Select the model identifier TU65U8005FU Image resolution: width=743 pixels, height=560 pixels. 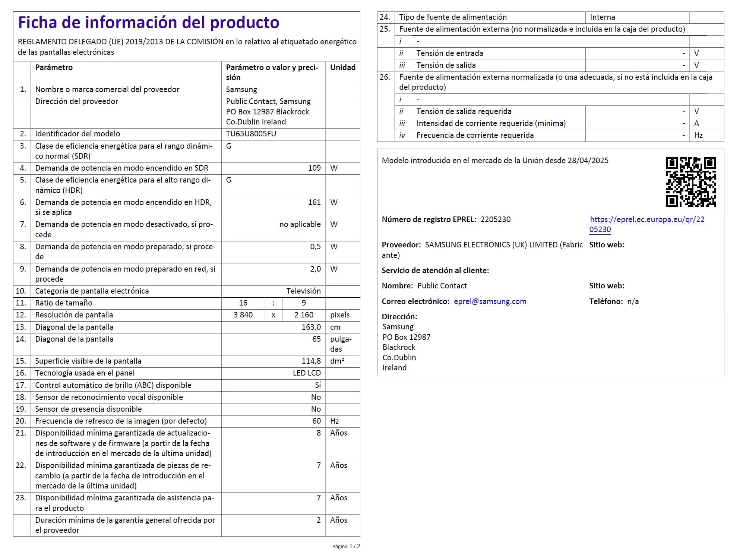tap(251, 134)
